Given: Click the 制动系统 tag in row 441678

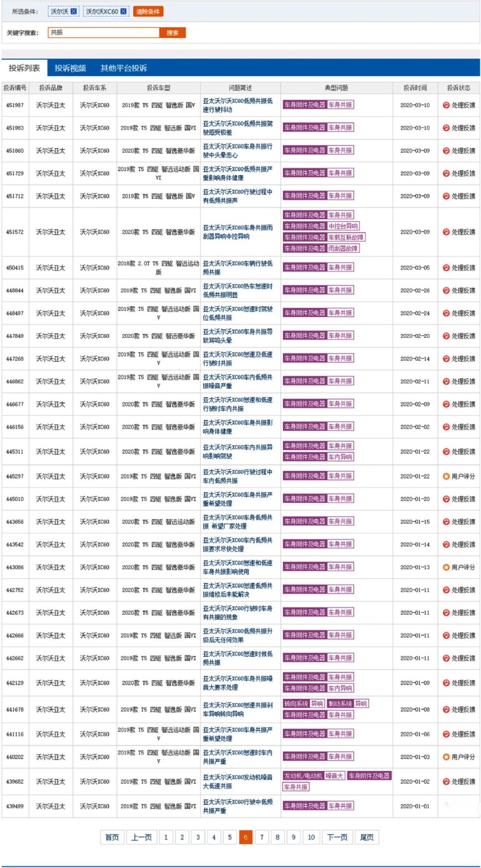Looking at the screenshot, I should pos(340,704).
